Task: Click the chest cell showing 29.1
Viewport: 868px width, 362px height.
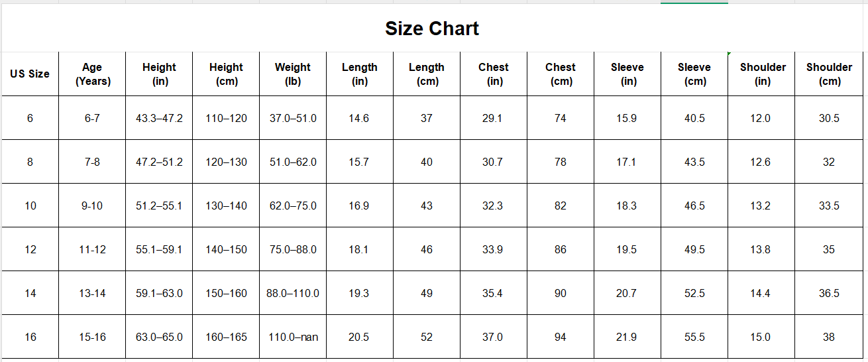Action: tap(493, 118)
